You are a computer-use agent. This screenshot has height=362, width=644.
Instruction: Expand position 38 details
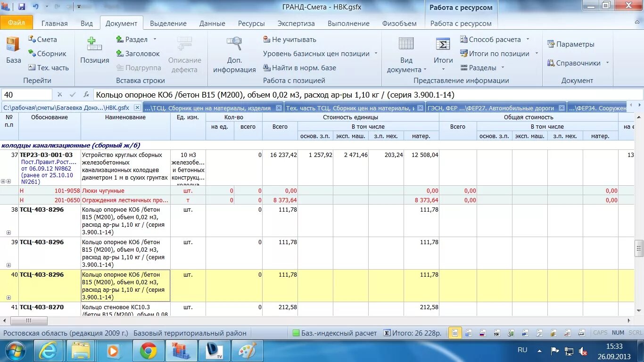[8, 232]
